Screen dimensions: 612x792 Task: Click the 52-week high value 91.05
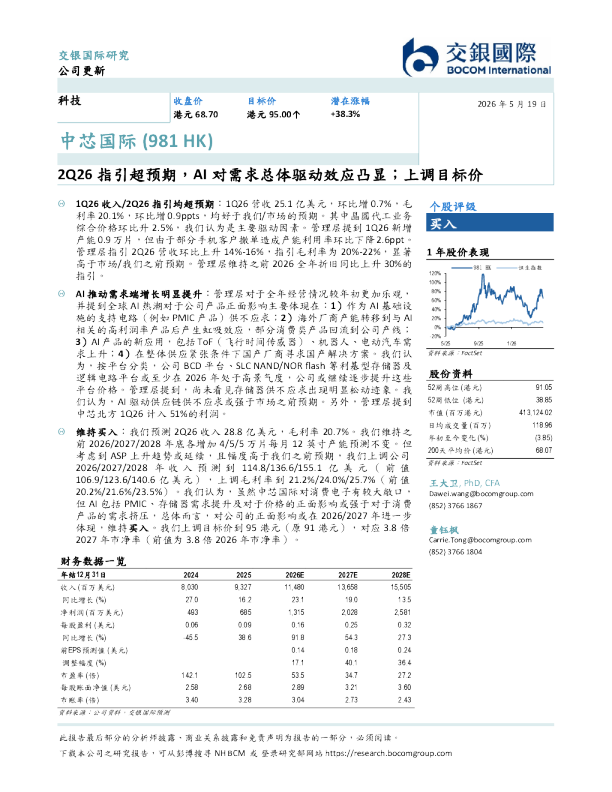tap(544, 387)
